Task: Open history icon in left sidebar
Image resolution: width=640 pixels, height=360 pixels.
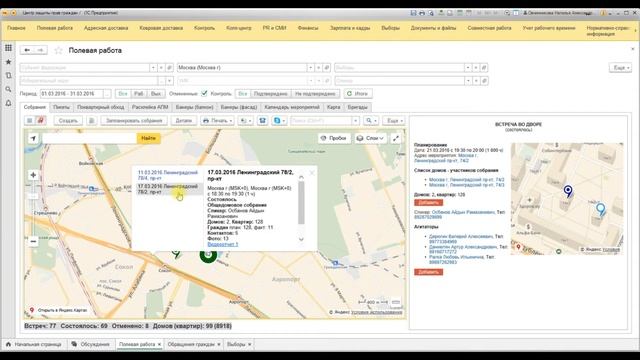Action: coord(8,76)
